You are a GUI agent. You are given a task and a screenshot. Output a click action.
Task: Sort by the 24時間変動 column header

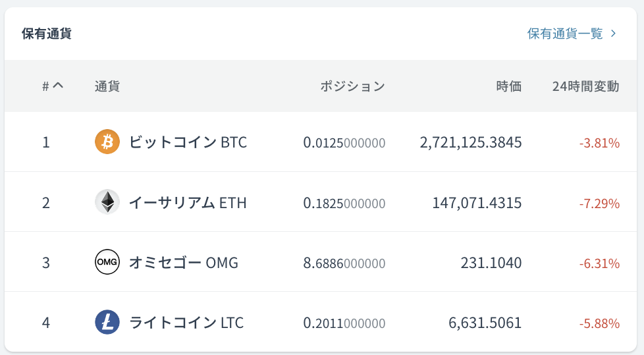[x=585, y=86]
